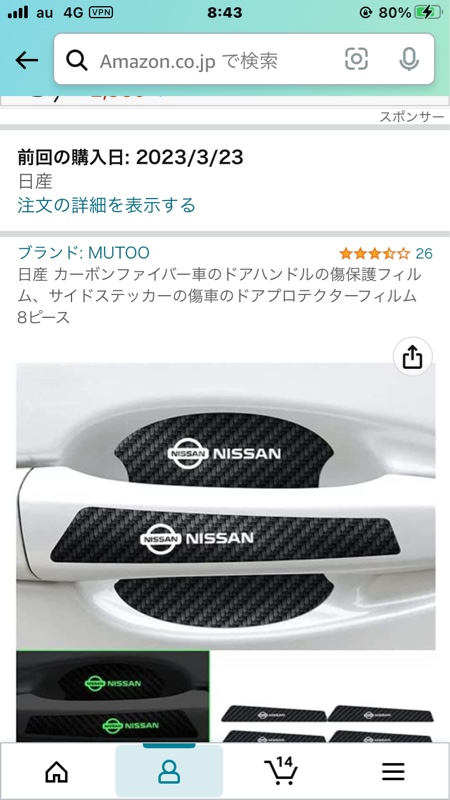Tap the search magnifier icon
Viewport: 450px width, 800px height.
(x=77, y=61)
